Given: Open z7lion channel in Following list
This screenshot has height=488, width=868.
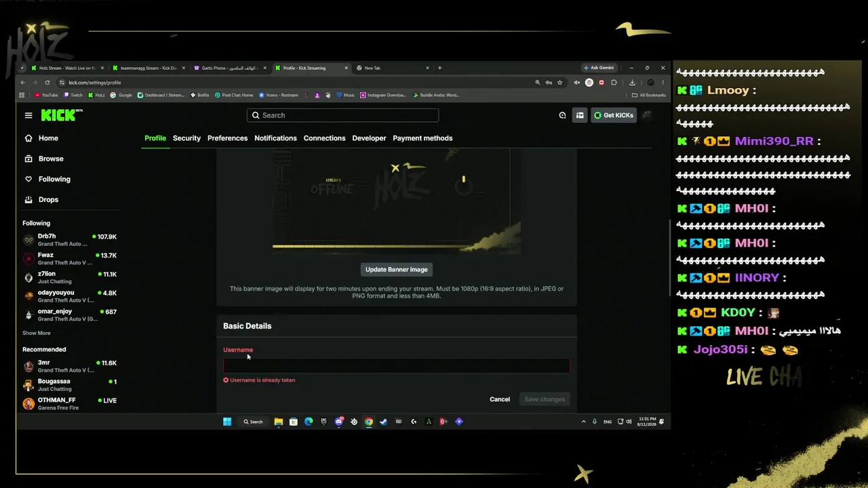Looking at the screenshot, I should coord(69,277).
